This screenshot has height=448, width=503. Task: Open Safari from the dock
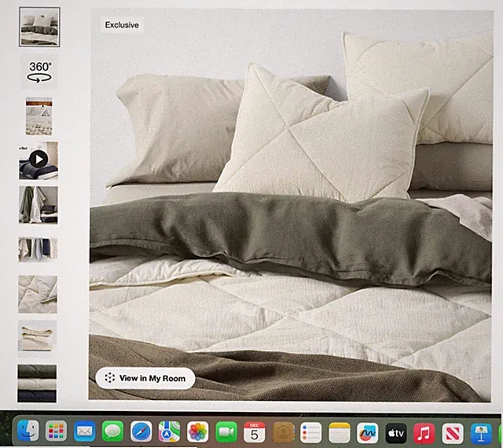pyautogui.click(x=141, y=432)
